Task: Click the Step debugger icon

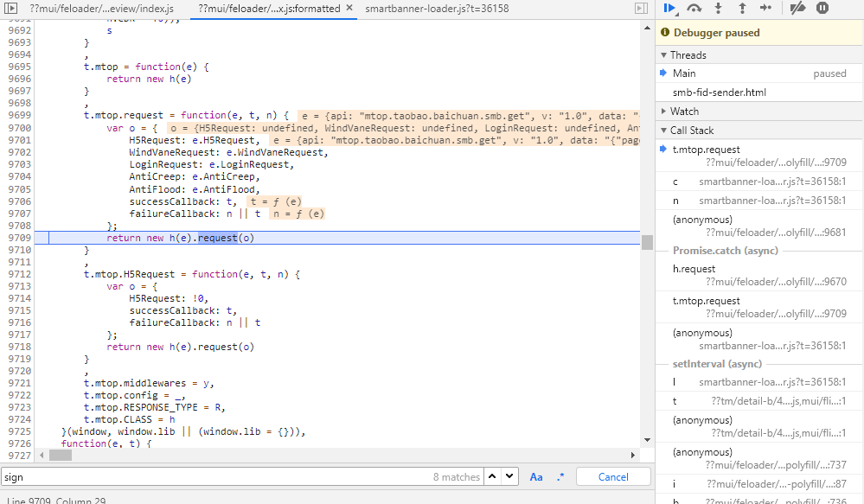Action: [766, 9]
